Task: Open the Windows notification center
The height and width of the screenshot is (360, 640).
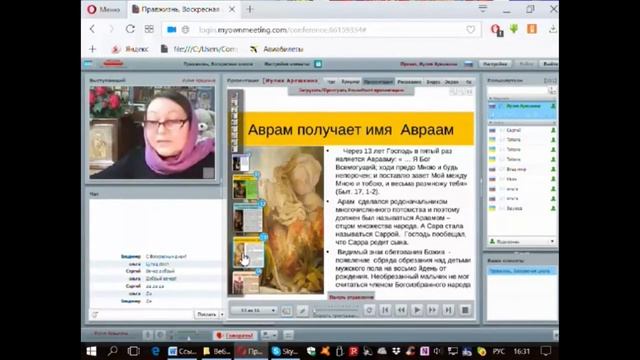Action: tap(546, 351)
